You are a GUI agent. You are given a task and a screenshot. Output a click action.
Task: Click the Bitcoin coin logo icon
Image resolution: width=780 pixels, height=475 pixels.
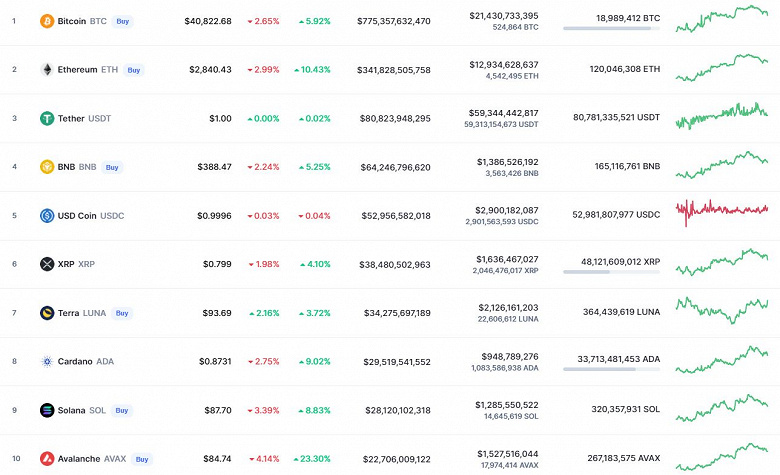46,21
